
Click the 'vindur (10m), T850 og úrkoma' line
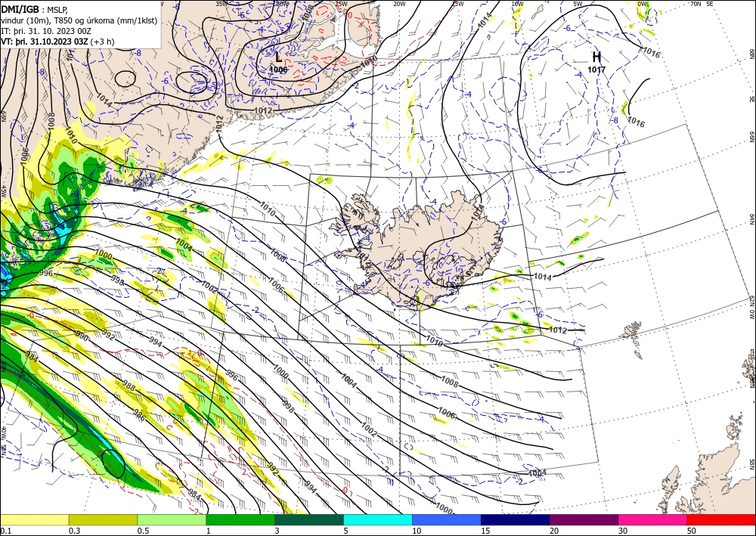pyautogui.click(x=79, y=20)
